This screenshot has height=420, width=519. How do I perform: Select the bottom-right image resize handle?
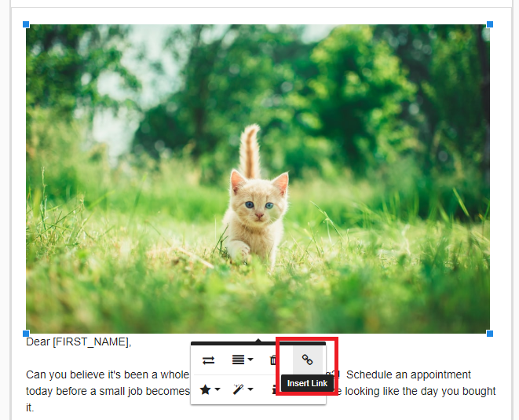(490, 334)
